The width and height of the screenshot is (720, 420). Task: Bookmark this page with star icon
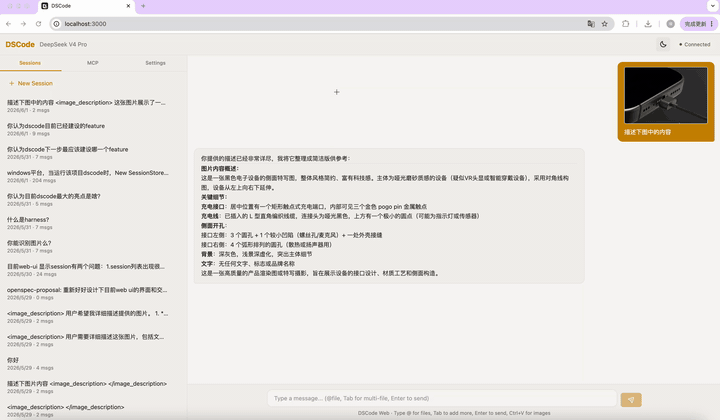point(605,24)
